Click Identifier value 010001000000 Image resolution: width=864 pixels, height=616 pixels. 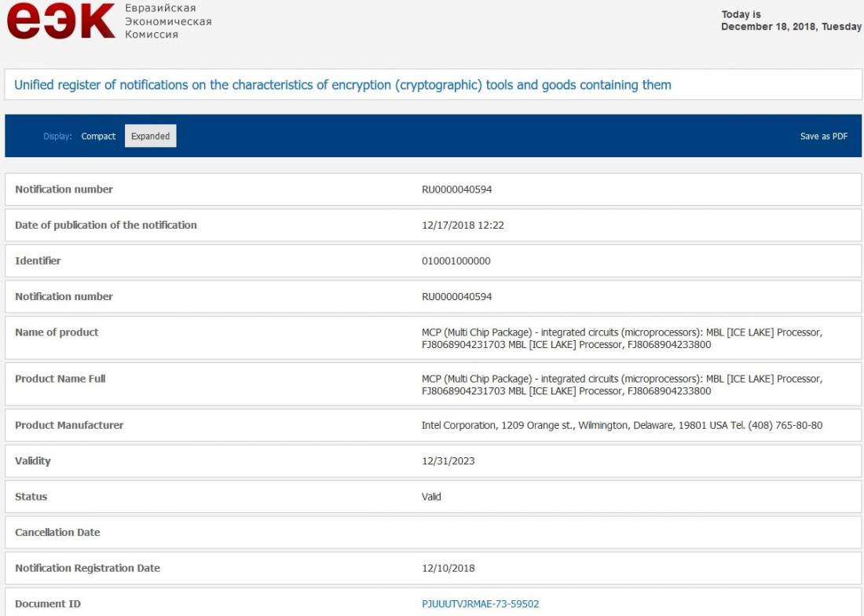(x=456, y=261)
